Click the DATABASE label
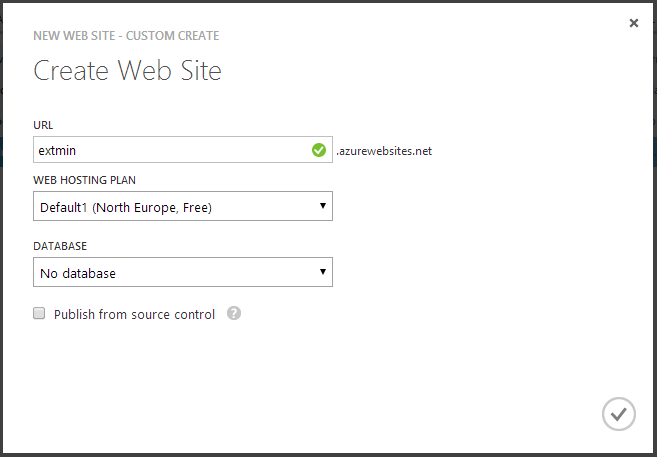 click(60, 245)
